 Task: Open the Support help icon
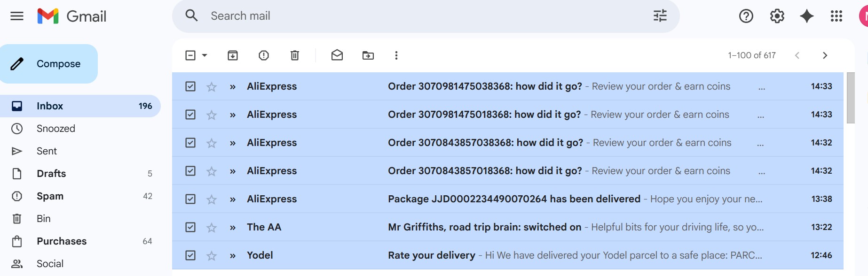(x=746, y=16)
